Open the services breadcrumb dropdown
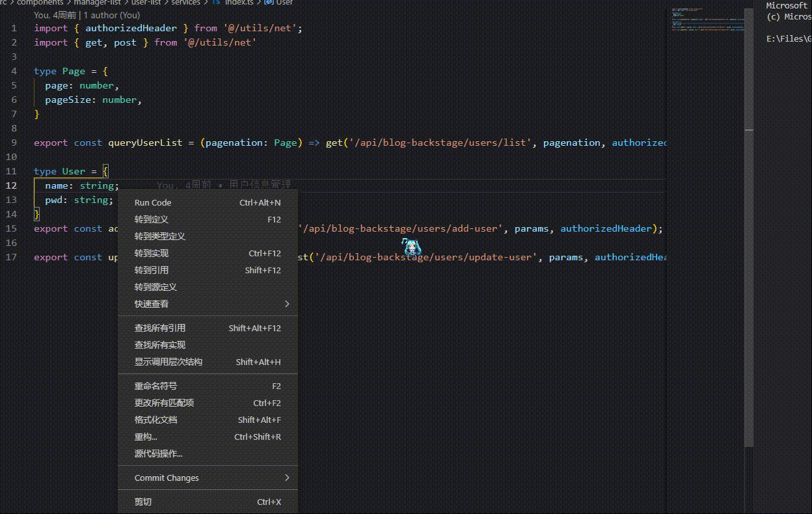This screenshot has width=812, height=514. click(185, 3)
